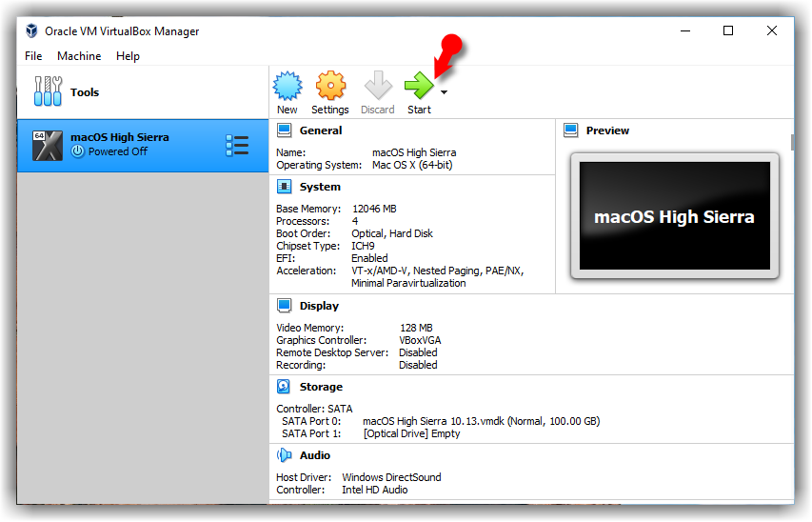The image size is (812, 522).
Task: Click the New virtual machine icon
Action: point(287,86)
